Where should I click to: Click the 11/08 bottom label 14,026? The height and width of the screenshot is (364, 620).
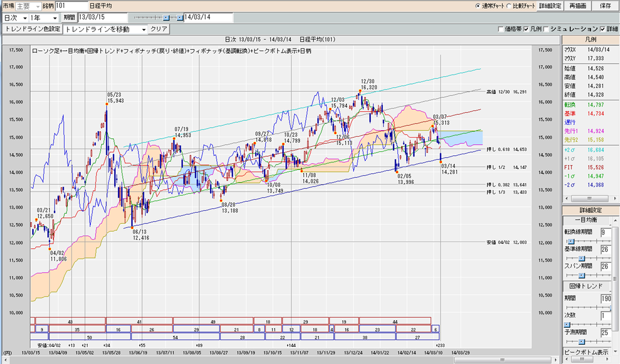[x=310, y=181]
